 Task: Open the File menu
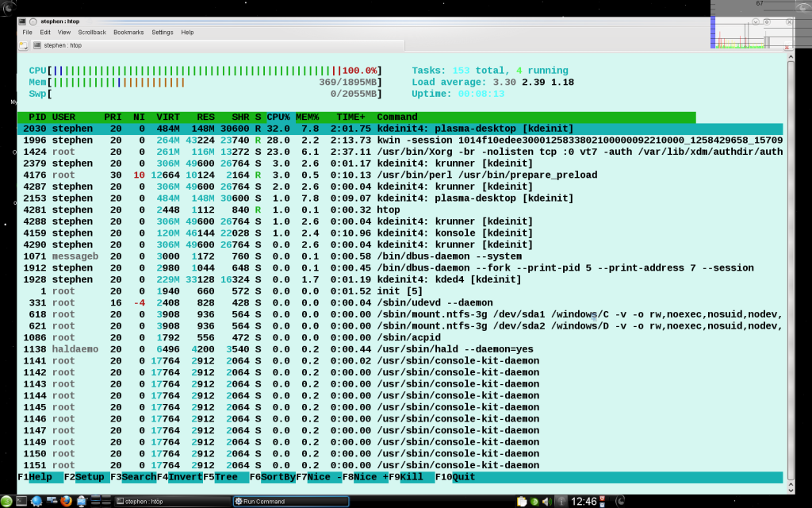[28, 32]
